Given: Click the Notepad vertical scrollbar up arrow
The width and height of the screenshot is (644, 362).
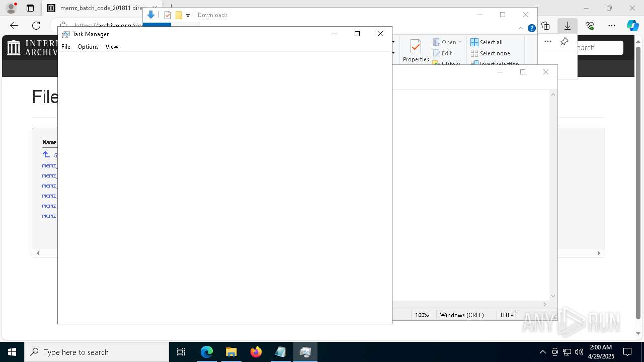Looking at the screenshot, I should 553,94.
